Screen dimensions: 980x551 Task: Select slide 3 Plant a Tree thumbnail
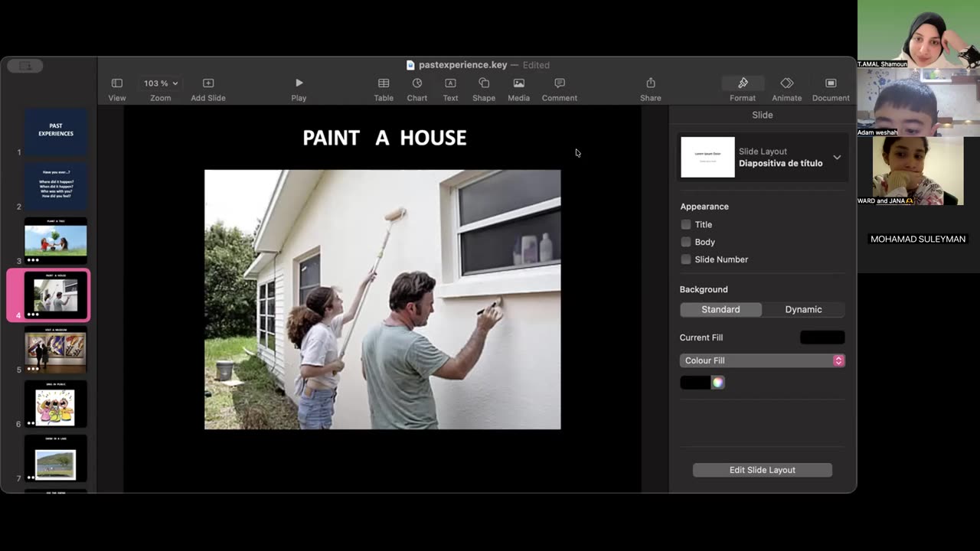[x=56, y=241]
